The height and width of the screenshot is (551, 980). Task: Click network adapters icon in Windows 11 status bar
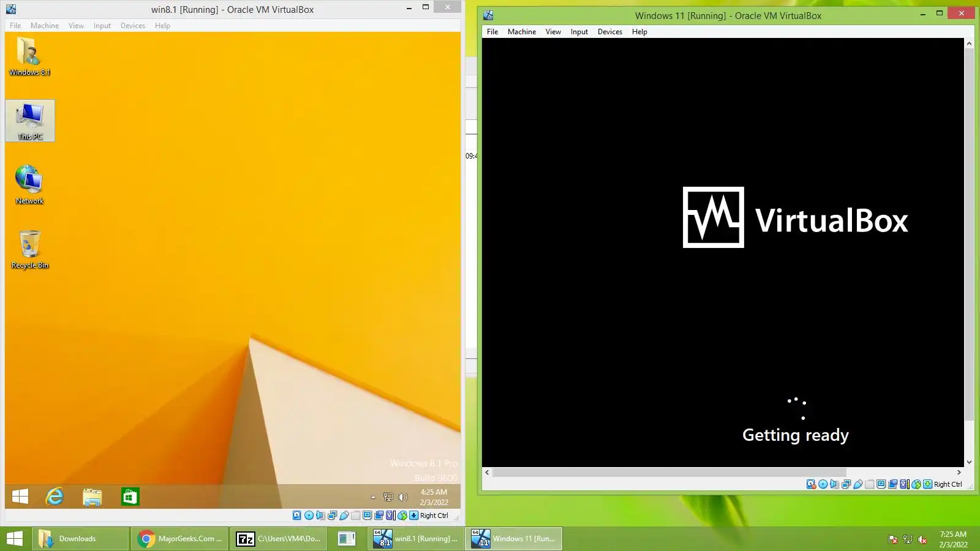[846, 484]
